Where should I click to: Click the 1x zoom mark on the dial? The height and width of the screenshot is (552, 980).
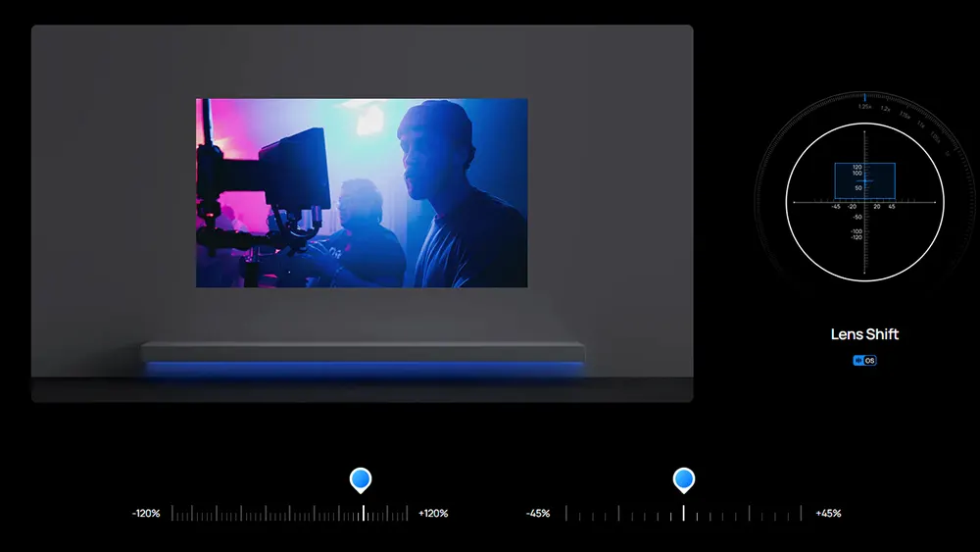click(946, 152)
